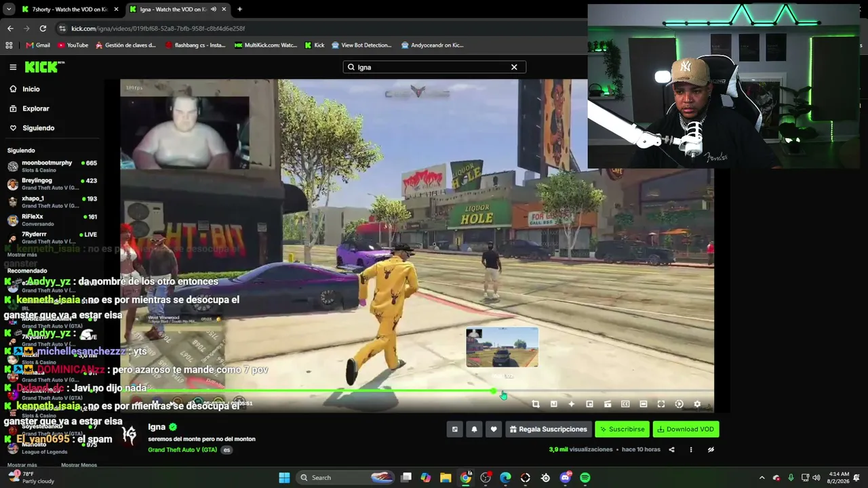Open the tab search dropdown arrow
The width and height of the screenshot is (868, 488).
(x=9, y=9)
